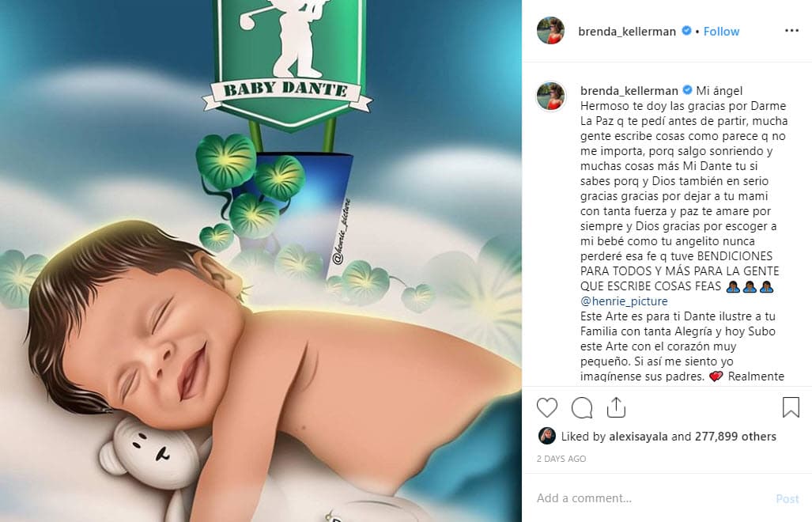Open comments via speech bubble icon
812x522 pixels.
(x=582, y=407)
